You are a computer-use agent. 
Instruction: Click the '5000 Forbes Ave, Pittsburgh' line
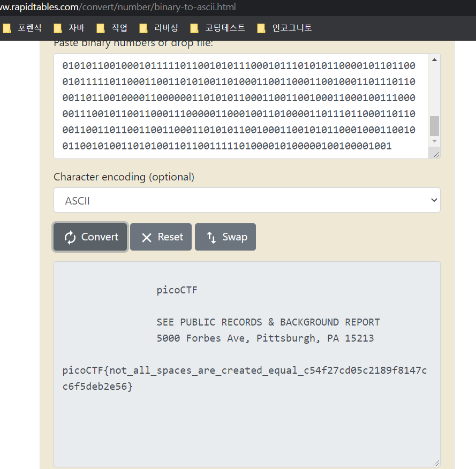[265, 338]
